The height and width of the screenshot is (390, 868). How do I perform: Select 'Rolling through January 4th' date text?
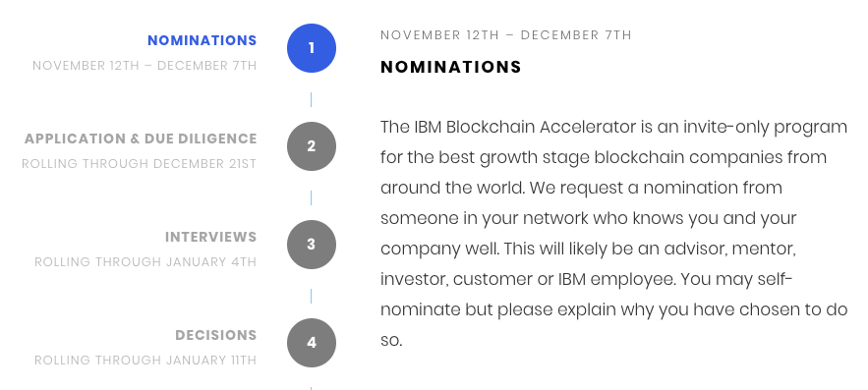(145, 261)
